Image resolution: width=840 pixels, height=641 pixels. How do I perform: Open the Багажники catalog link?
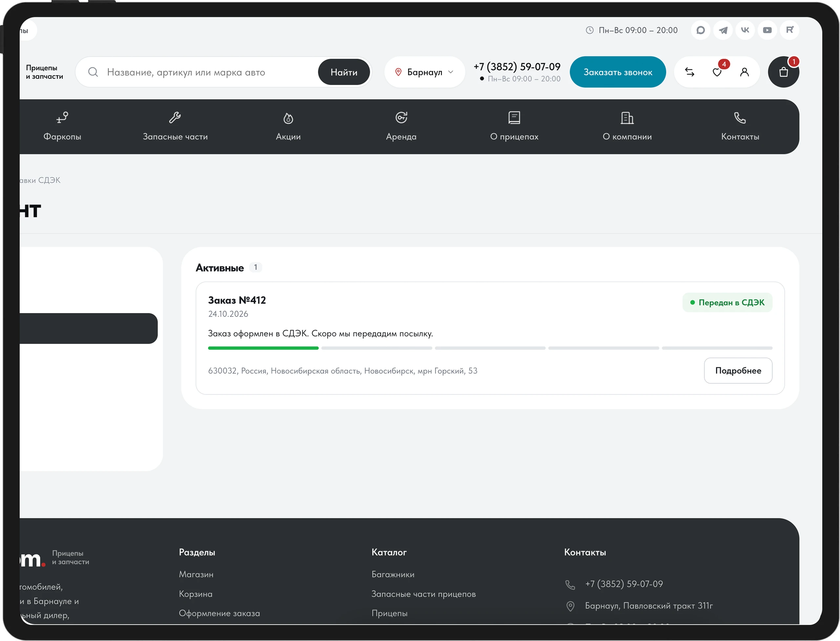click(393, 574)
